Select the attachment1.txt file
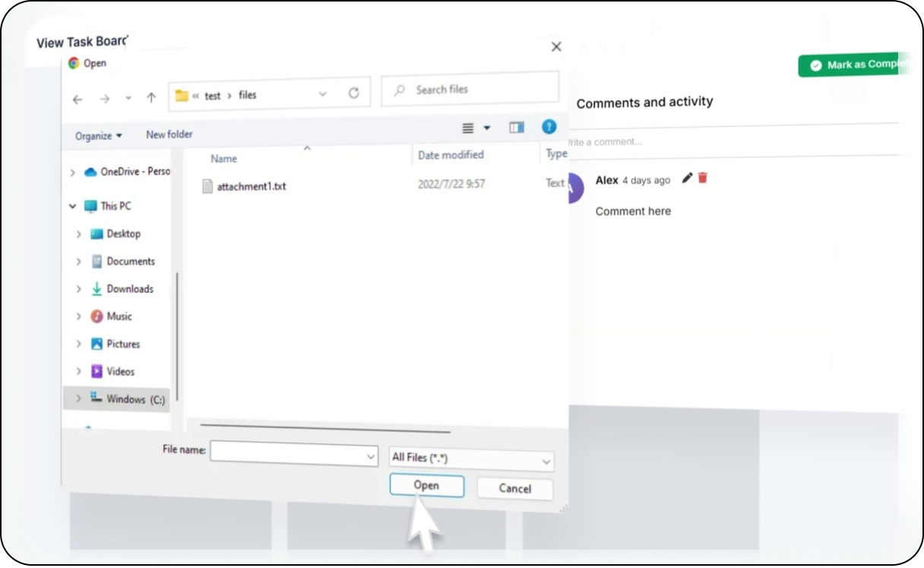This screenshot has width=924, height=568. coord(251,186)
